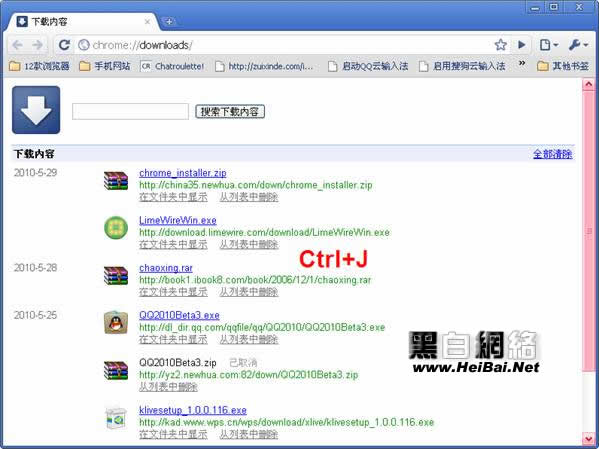Click the 2010-5-29 date label
The height and width of the screenshot is (449, 599).
click(x=36, y=173)
